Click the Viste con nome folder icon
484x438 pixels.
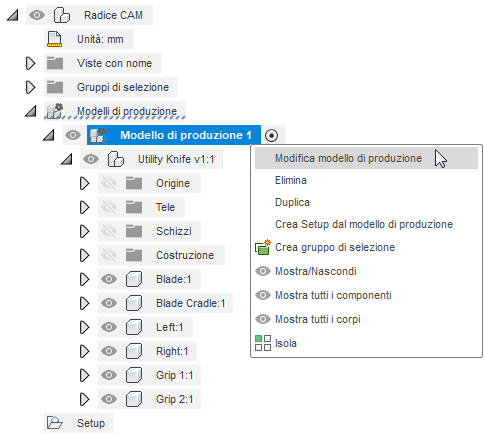pyautogui.click(x=55, y=63)
